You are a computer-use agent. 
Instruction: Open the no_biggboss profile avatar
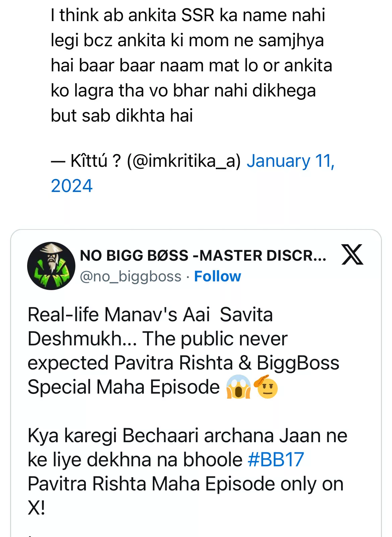click(x=51, y=266)
